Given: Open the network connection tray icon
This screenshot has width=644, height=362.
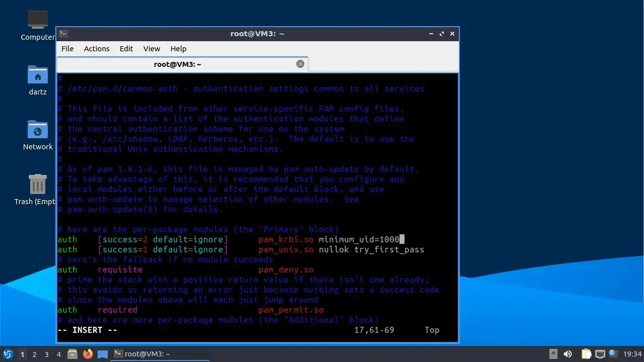Looking at the screenshot, I should click(x=600, y=354).
